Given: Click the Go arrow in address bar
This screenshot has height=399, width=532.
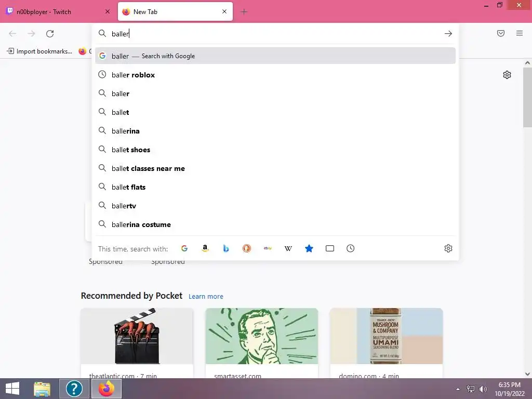Looking at the screenshot, I should (x=448, y=34).
